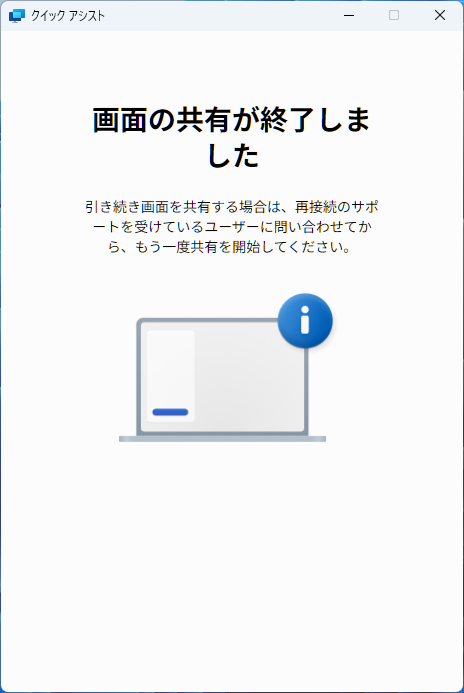The image size is (464, 693).
Task: Click the heading line 画面の共有が終了しま
Action: point(232,120)
